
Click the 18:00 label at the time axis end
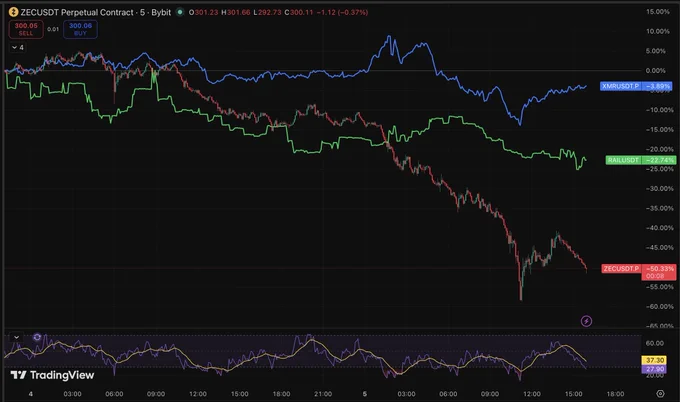click(615, 394)
